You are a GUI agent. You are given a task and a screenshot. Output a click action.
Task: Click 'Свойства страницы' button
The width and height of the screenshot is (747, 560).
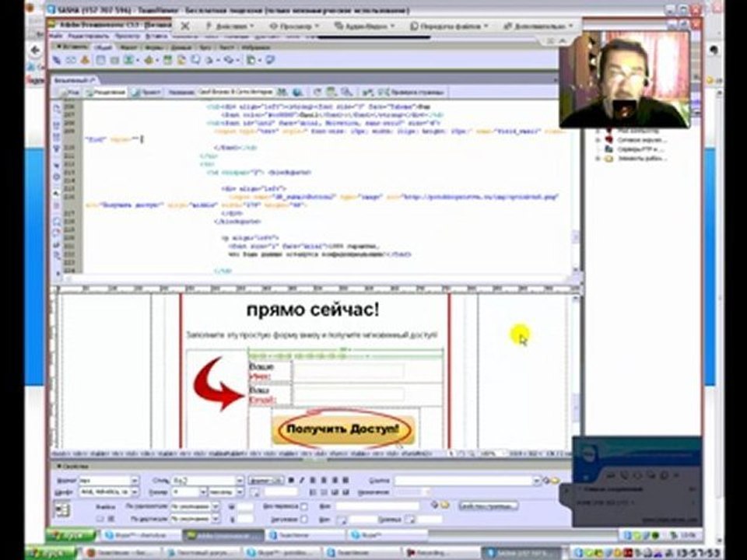click(x=489, y=506)
